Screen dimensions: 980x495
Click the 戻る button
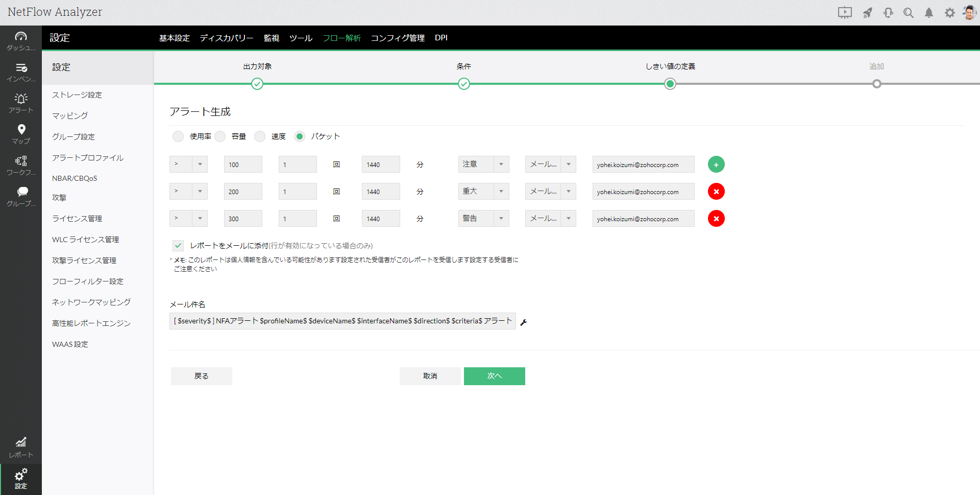pyautogui.click(x=201, y=376)
